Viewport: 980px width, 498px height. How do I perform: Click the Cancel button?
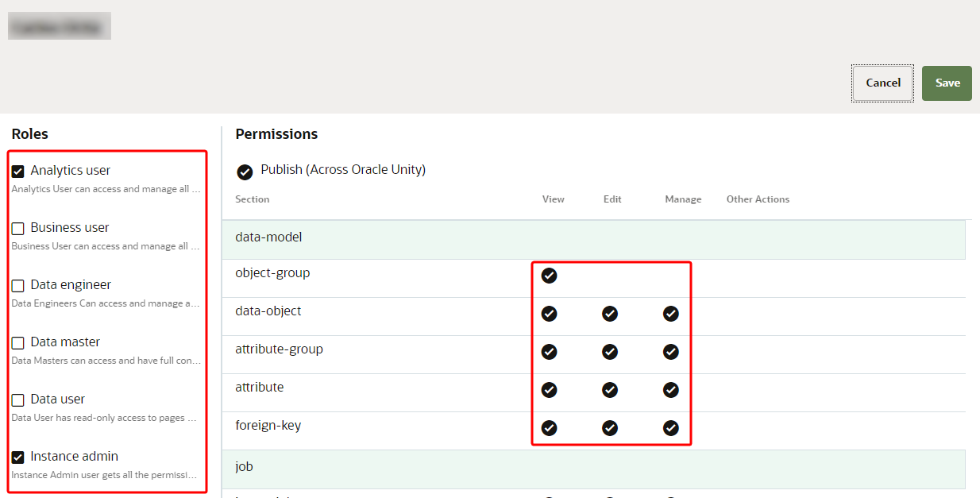[882, 83]
